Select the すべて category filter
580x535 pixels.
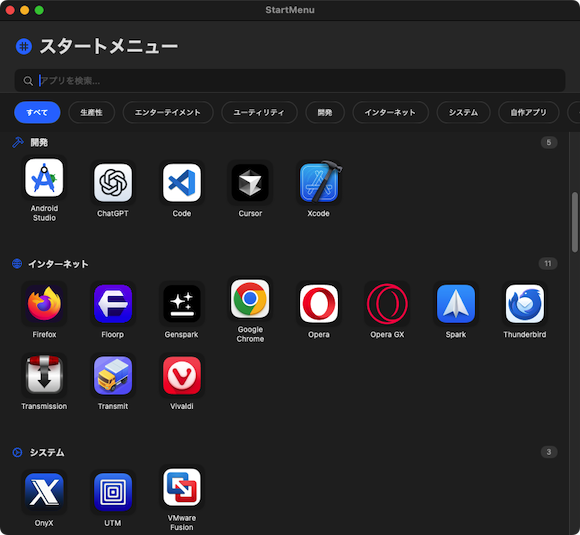coord(37,112)
